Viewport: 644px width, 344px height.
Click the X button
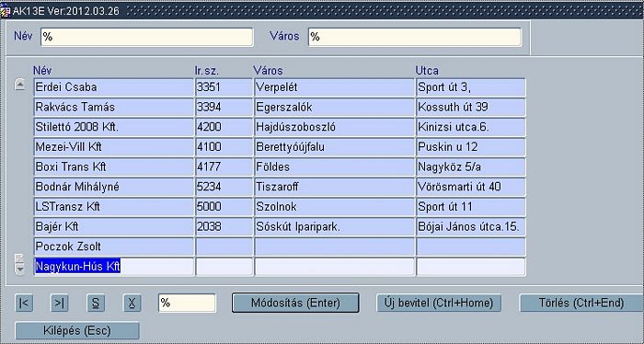tap(132, 303)
